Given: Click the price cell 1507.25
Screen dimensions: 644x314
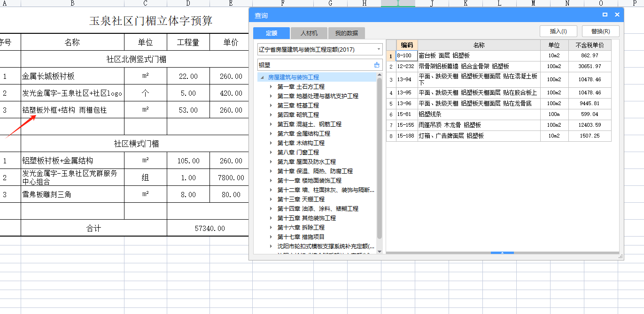Looking at the screenshot, I should 590,136.
